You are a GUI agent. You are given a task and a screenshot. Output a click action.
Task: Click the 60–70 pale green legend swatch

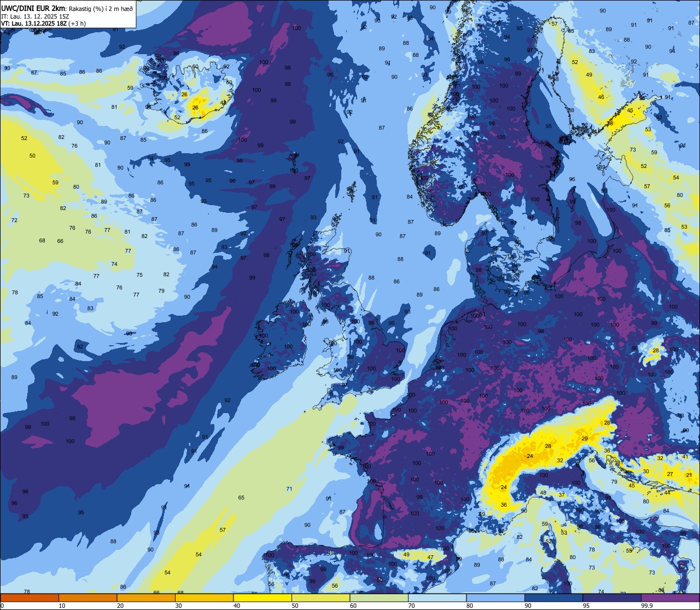coord(379,598)
